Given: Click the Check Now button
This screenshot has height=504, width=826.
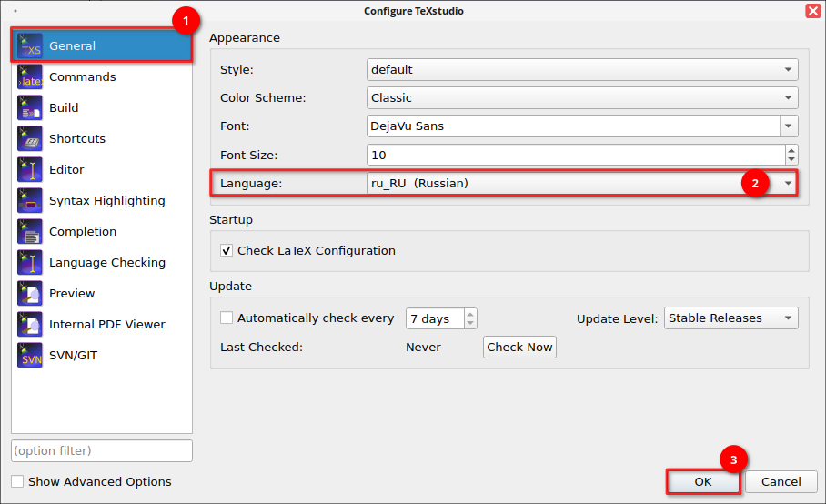Looking at the screenshot, I should [x=519, y=347].
